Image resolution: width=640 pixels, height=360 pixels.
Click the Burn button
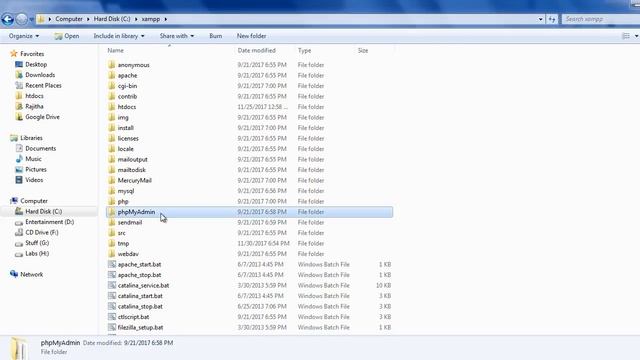216,36
